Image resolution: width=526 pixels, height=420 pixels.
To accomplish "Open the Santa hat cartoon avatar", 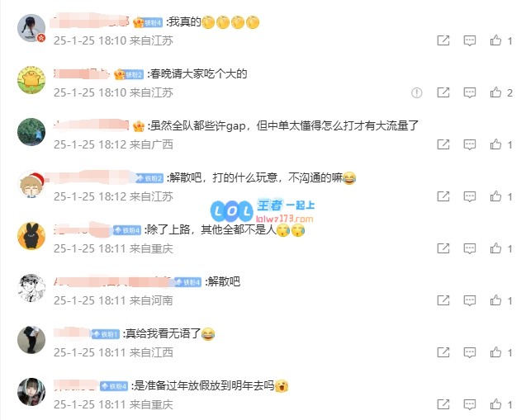I will point(31,184).
